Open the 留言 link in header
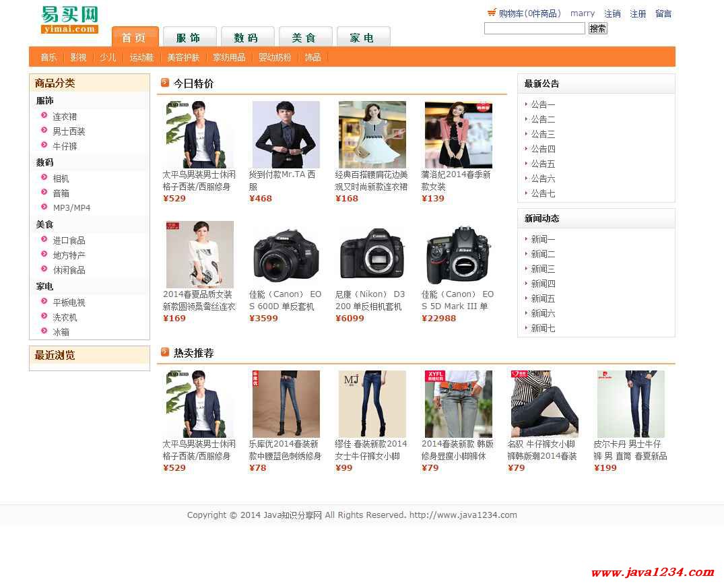Viewport: 724px width, 588px height. click(663, 13)
